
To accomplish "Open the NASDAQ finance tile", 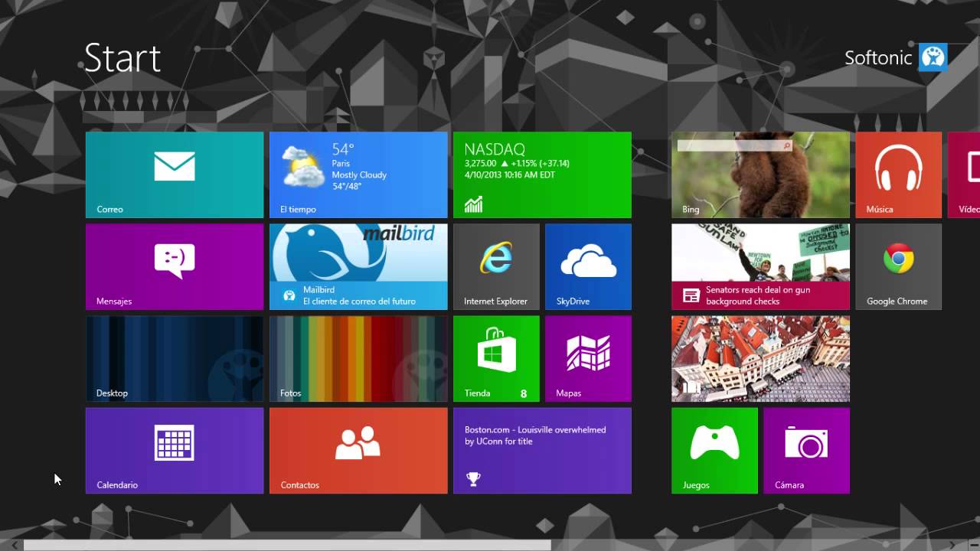I will point(542,174).
